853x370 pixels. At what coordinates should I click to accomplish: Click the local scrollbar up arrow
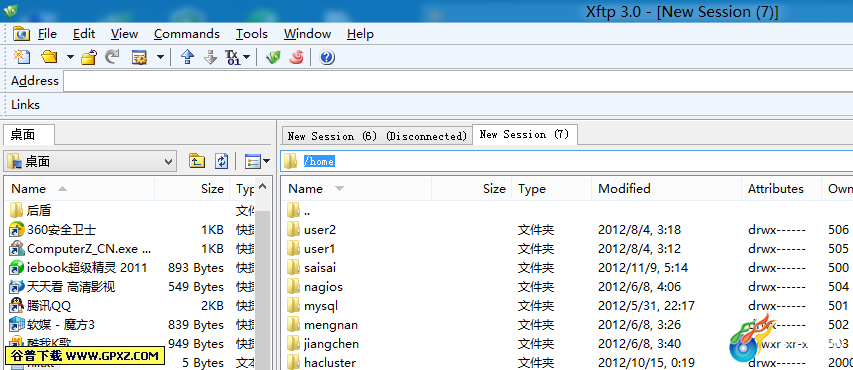pos(263,188)
